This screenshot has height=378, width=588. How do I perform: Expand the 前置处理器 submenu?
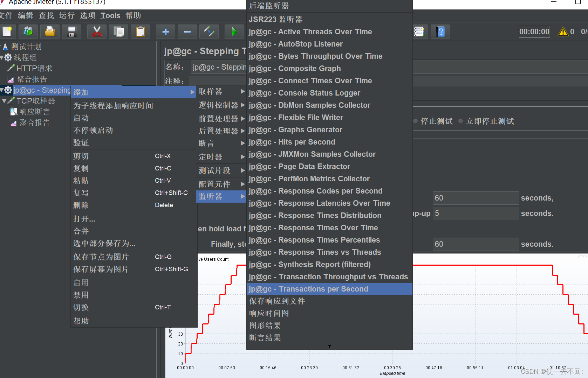pos(221,119)
